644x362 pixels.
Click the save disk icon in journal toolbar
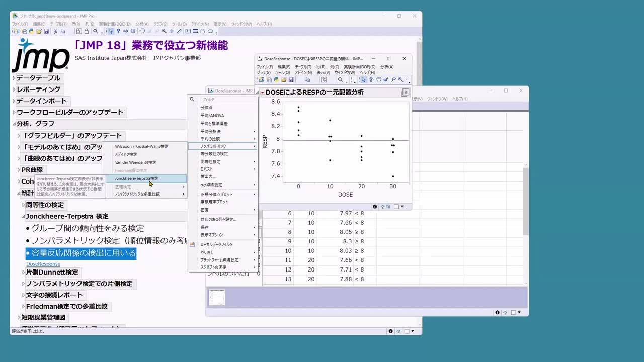pyautogui.click(x=46, y=31)
